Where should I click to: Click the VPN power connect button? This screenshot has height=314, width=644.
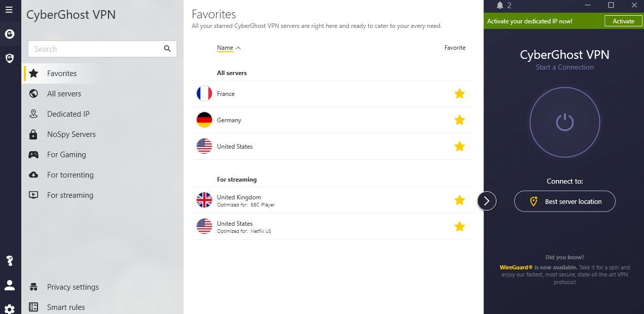[x=564, y=122]
